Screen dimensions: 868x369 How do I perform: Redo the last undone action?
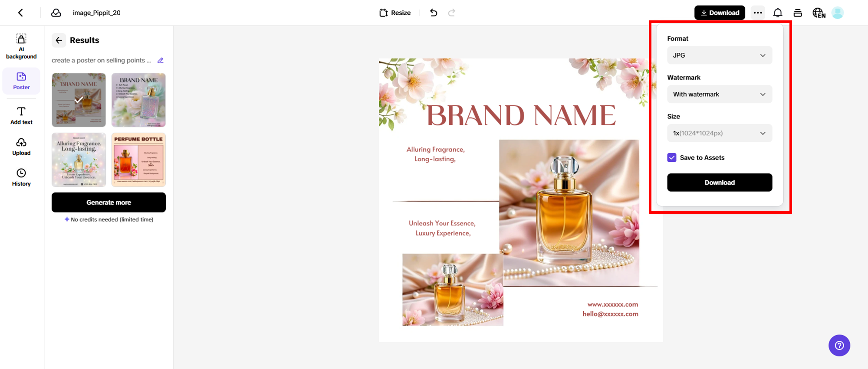click(x=451, y=13)
